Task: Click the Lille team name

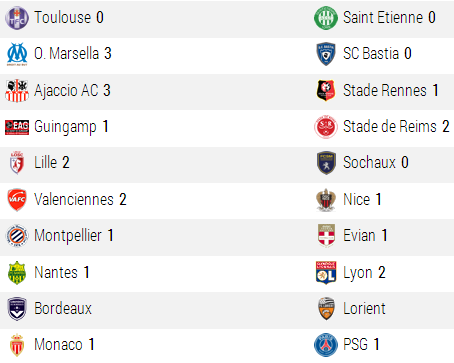Action: pos(46,163)
